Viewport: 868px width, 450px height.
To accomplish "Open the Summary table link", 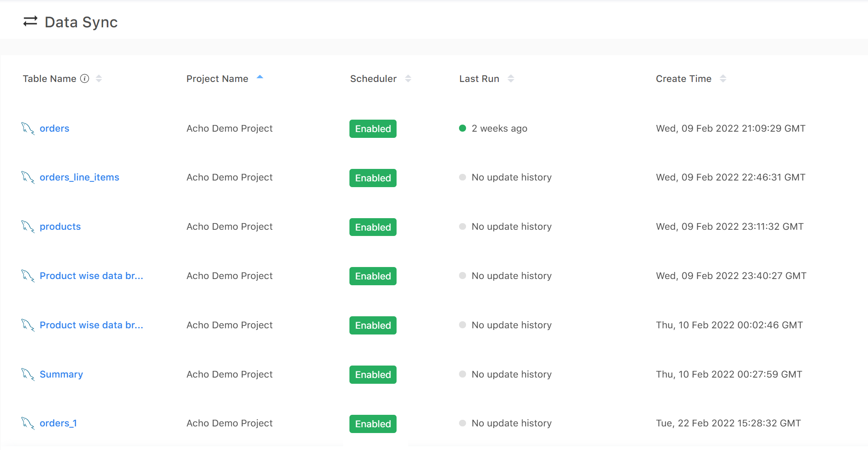I will tap(61, 374).
